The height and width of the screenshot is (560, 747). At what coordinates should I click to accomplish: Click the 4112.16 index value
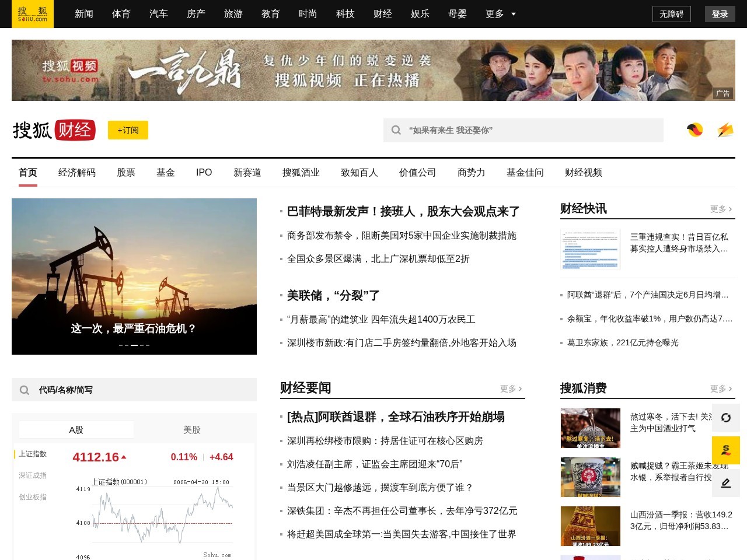click(x=96, y=457)
